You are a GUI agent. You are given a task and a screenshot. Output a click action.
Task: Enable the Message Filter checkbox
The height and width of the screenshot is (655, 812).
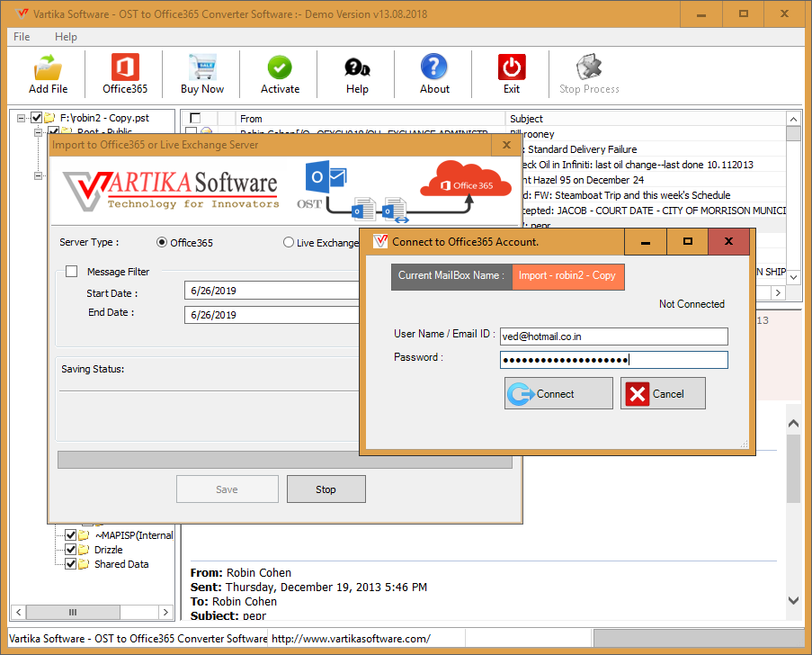(x=71, y=272)
